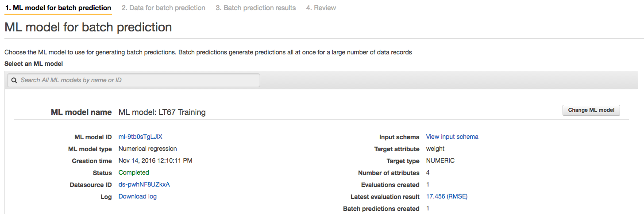Click the Change ML model button

tap(591, 110)
